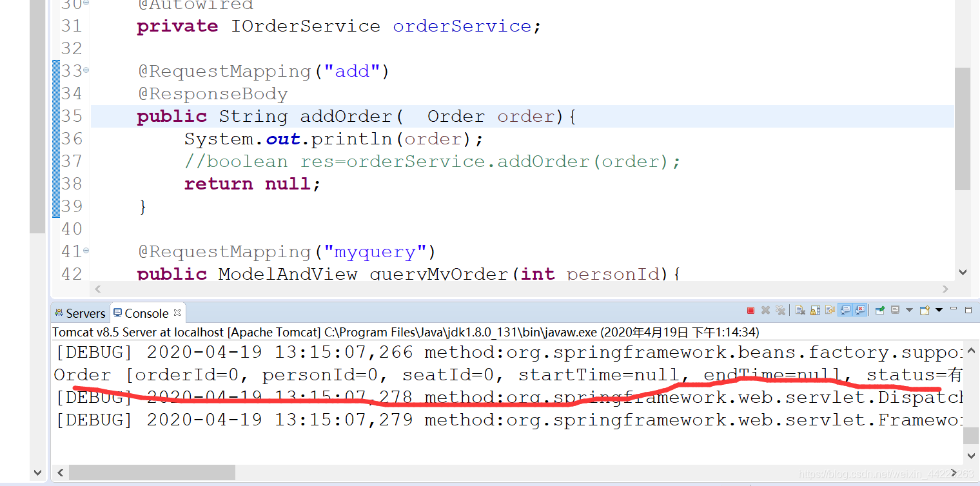Expand the Open Console dropdown arrow
Viewport: 980px width, 486px height.
coord(939,310)
